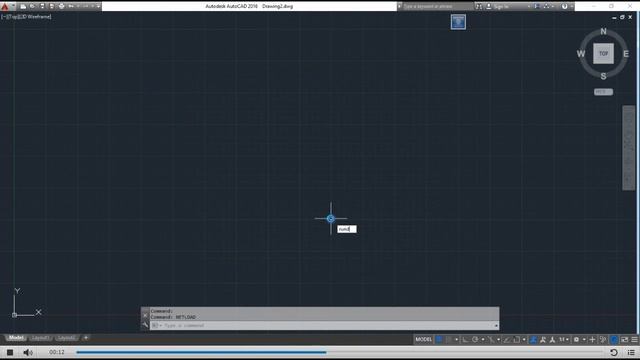Toggle isometric drafting in status bar
Screen dimensions: 640x360
point(491,339)
